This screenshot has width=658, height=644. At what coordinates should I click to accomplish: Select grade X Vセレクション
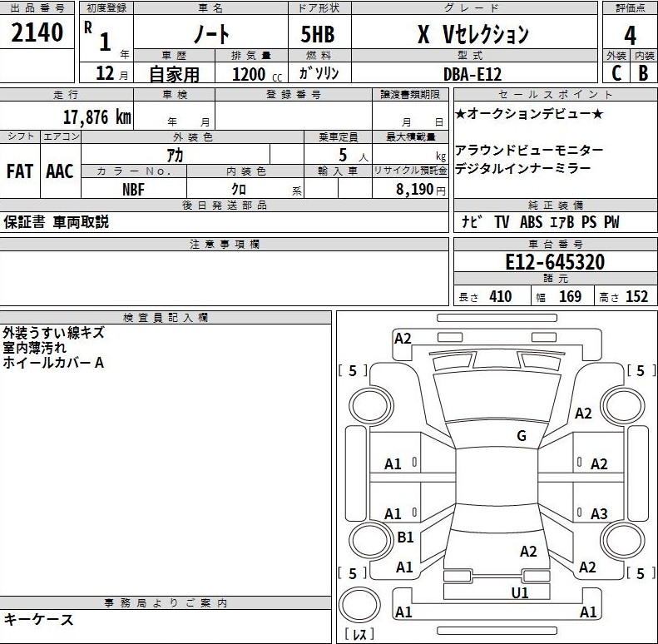[x=473, y=34]
